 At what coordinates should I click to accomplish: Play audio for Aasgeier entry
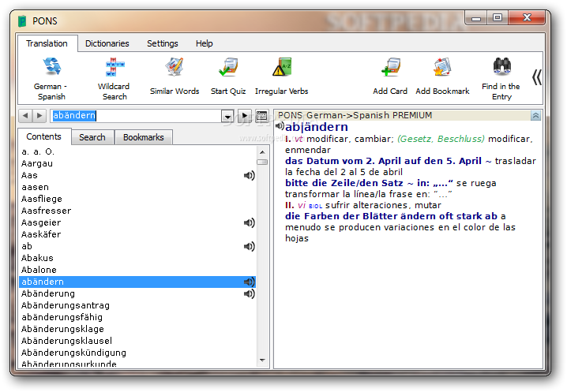click(x=249, y=223)
